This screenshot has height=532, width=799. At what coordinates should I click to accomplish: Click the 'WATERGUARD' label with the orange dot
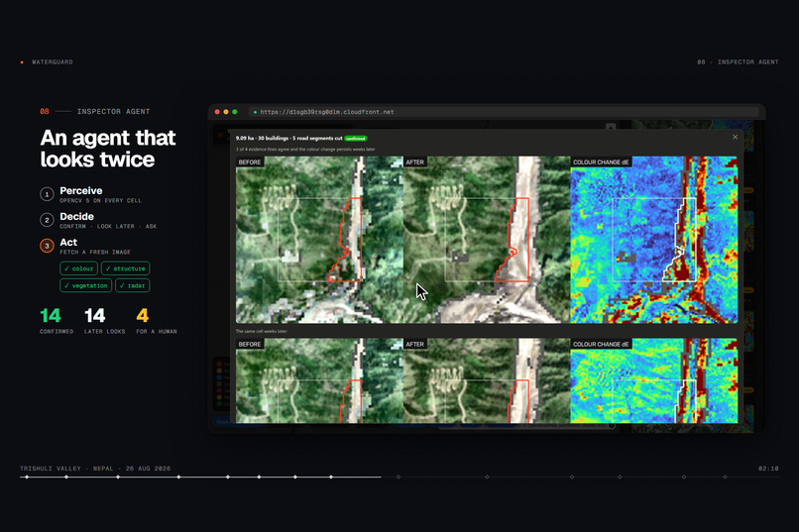tap(47, 62)
